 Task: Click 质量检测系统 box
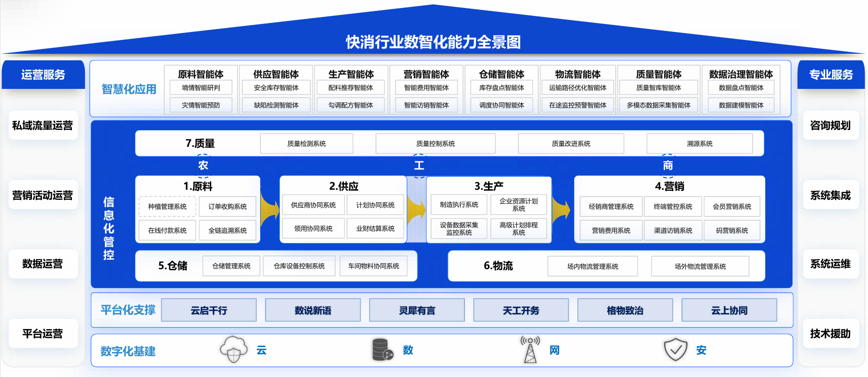[307, 143]
